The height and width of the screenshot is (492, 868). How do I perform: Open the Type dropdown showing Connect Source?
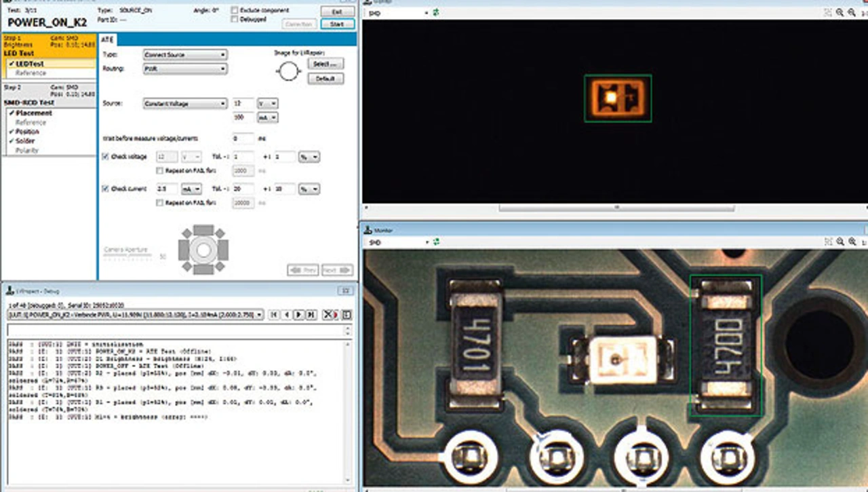coord(184,54)
